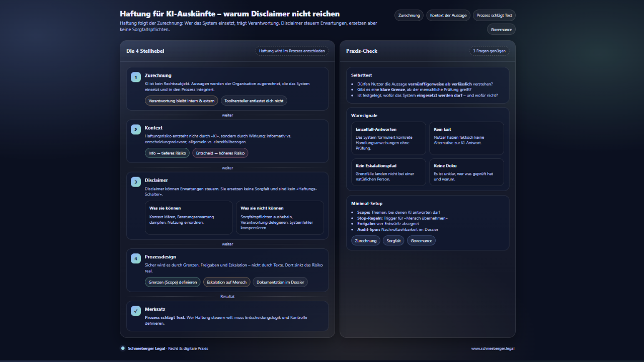Click the Disclaimer heading of step 3
Screen dimensions: 644x362
[x=156, y=180]
